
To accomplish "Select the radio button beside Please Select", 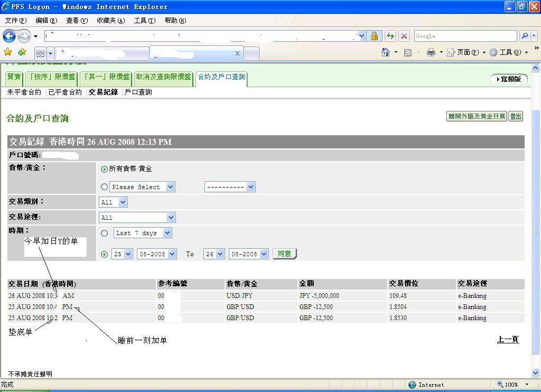I will (x=104, y=187).
